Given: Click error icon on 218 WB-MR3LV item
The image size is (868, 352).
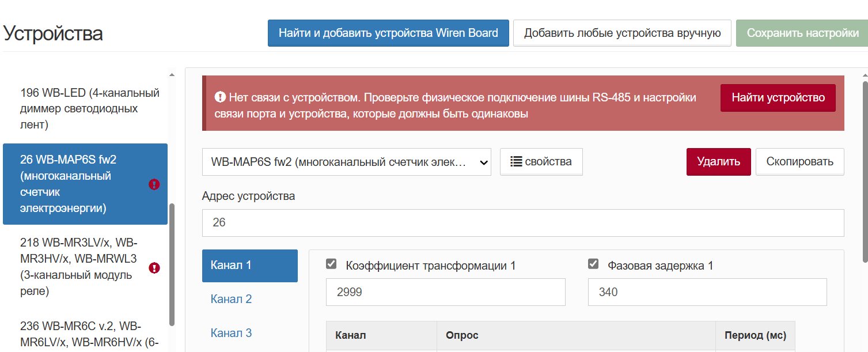Looking at the screenshot, I should point(154,268).
